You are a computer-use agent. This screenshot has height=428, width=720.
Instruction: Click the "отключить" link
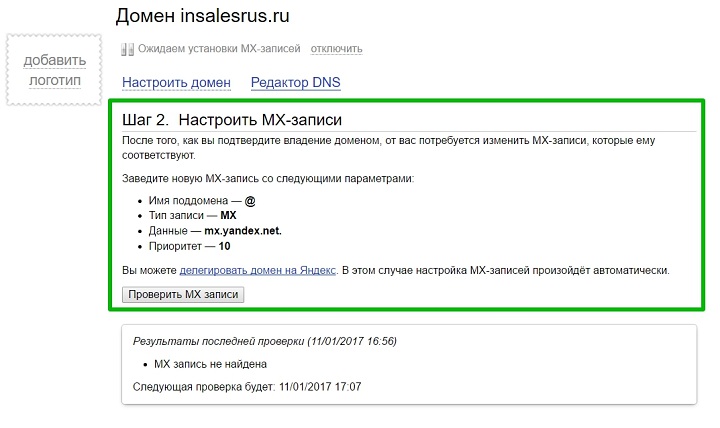(x=337, y=49)
